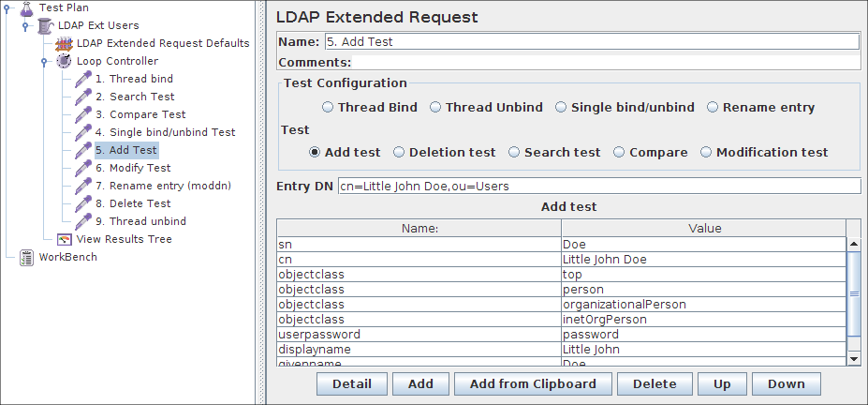Click the Loop Controller icon
The width and height of the screenshot is (868, 405).
pos(64,61)
